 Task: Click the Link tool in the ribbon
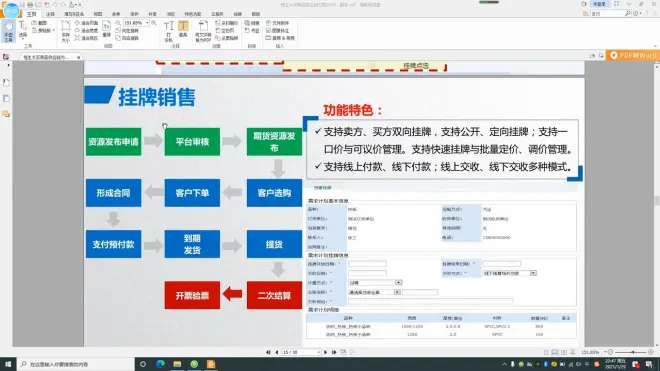tap(252, 23)
